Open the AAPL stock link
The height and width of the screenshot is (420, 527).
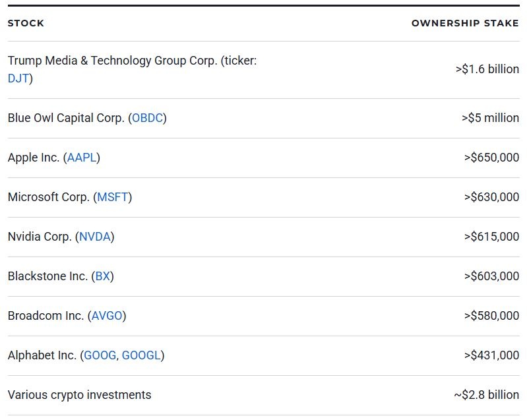(x=82, y=158)
